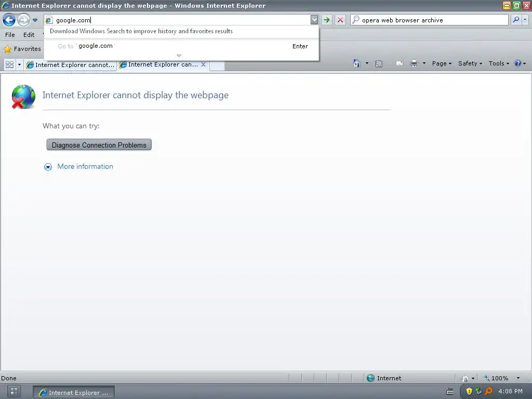Switch to the first Internet Explorer cannot... tab
532x399 pixels.
tap(71, 65)
